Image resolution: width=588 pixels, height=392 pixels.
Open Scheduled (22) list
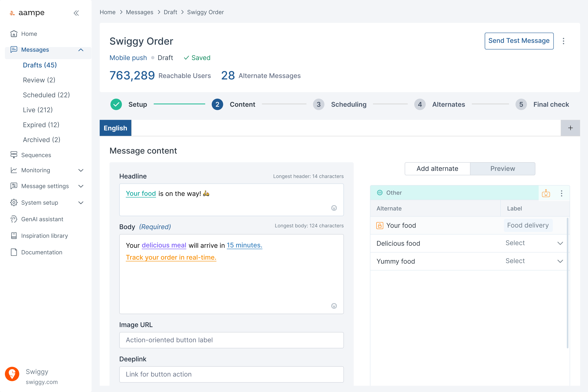(x=46, y=95)
